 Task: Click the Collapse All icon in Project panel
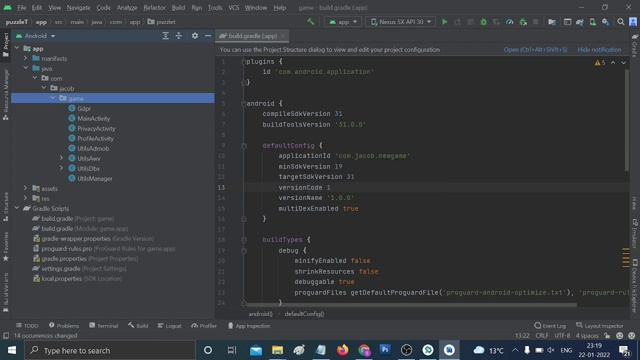coord(179,36)
